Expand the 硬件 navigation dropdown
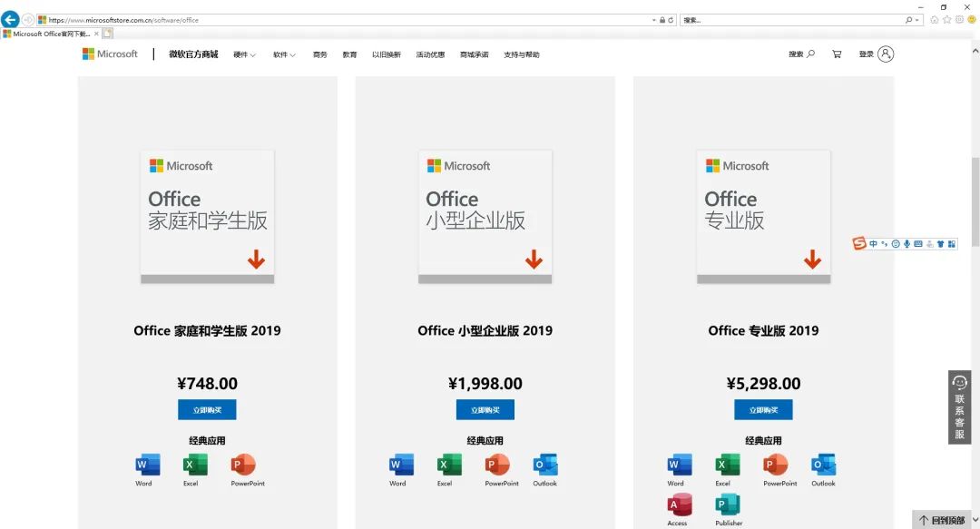Screen dimensions: 980x529 point(244,55)
